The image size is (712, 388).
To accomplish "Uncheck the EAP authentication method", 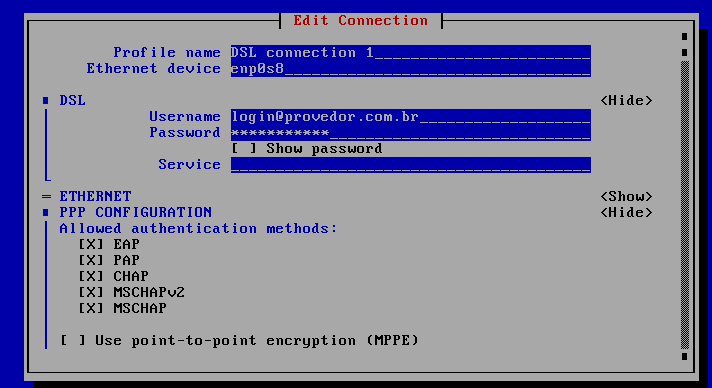I will (x=91, y=244).
